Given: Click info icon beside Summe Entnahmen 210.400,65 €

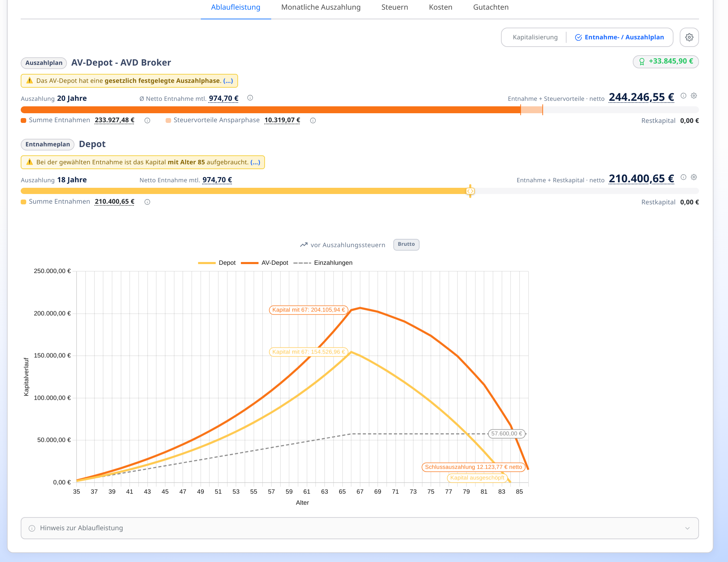Looking at the screenshot, I should click(147, 202).
